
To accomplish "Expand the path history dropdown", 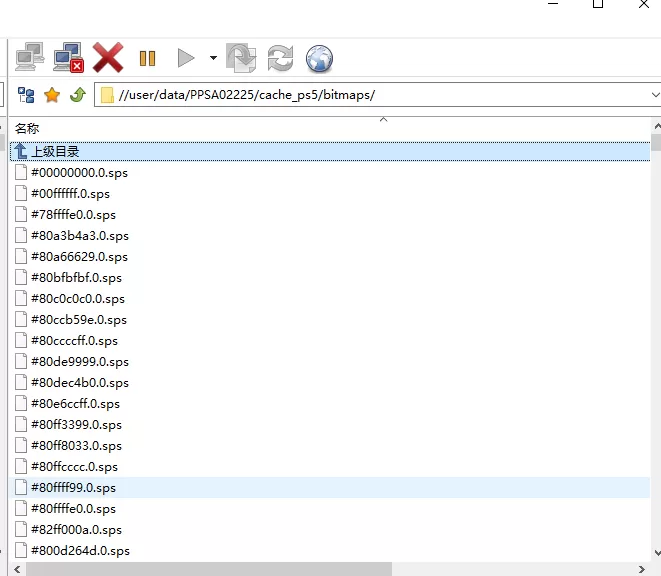I will pyautogui.click(x=656, y=95).
